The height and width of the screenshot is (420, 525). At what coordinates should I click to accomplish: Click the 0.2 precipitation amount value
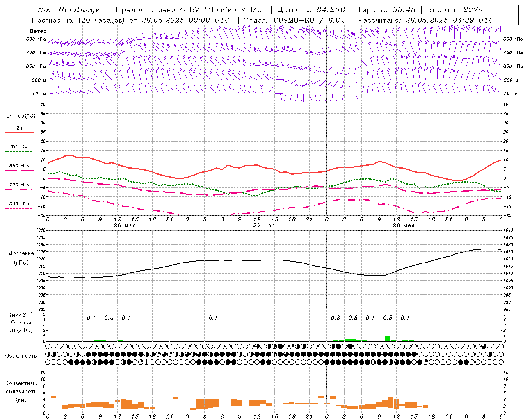[109, 318]
